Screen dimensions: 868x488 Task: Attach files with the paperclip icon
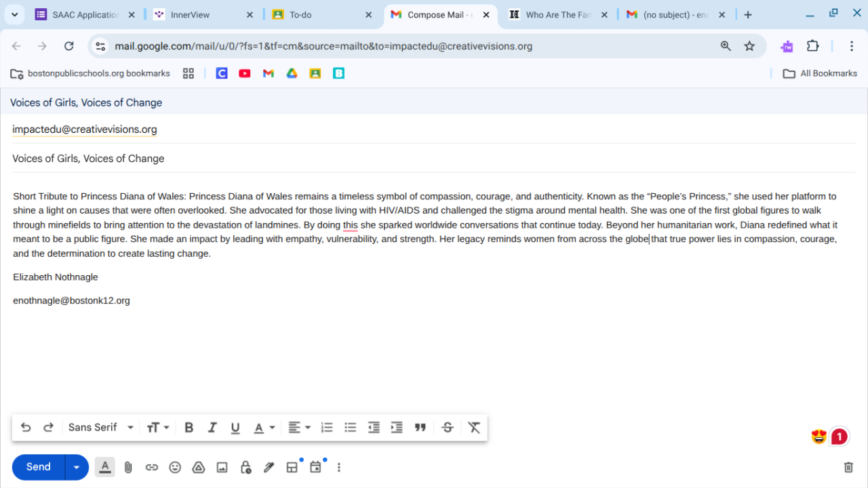pyautogui.click(x=128, y=467)
